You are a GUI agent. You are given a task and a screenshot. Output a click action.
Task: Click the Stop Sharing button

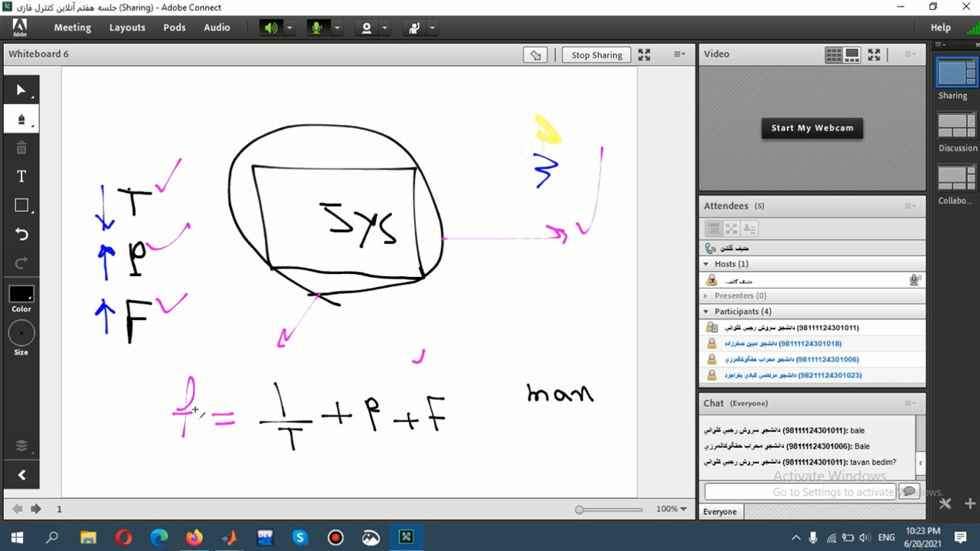point(596,55)
